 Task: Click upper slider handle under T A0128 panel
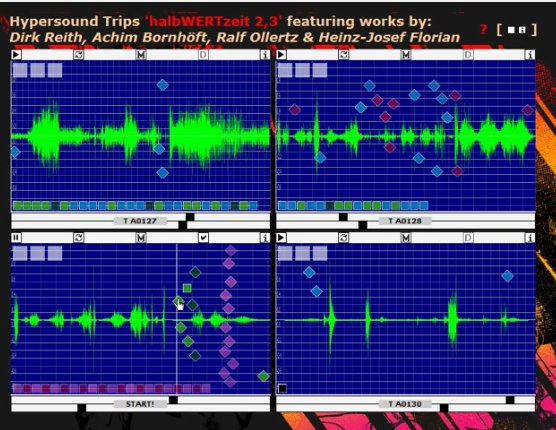point(343,217)
